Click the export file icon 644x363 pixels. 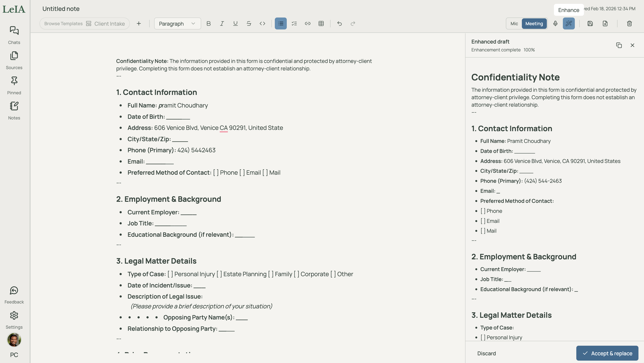point(605,24)
